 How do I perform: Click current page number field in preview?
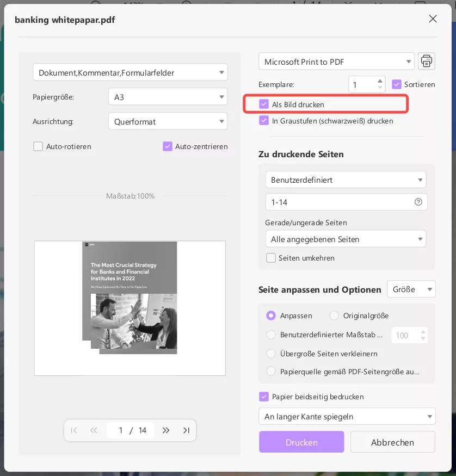[x=120, y=430]
